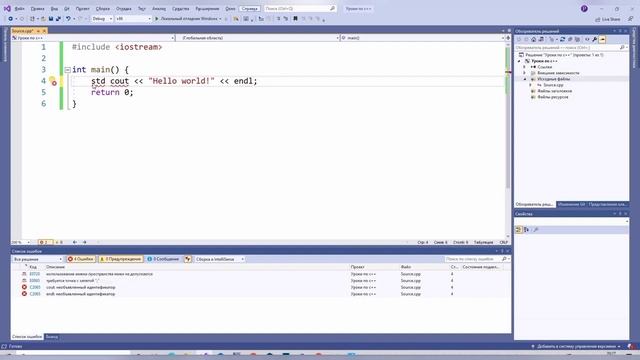Select Source.cpp in Solution Explorer

pos(553,85)
